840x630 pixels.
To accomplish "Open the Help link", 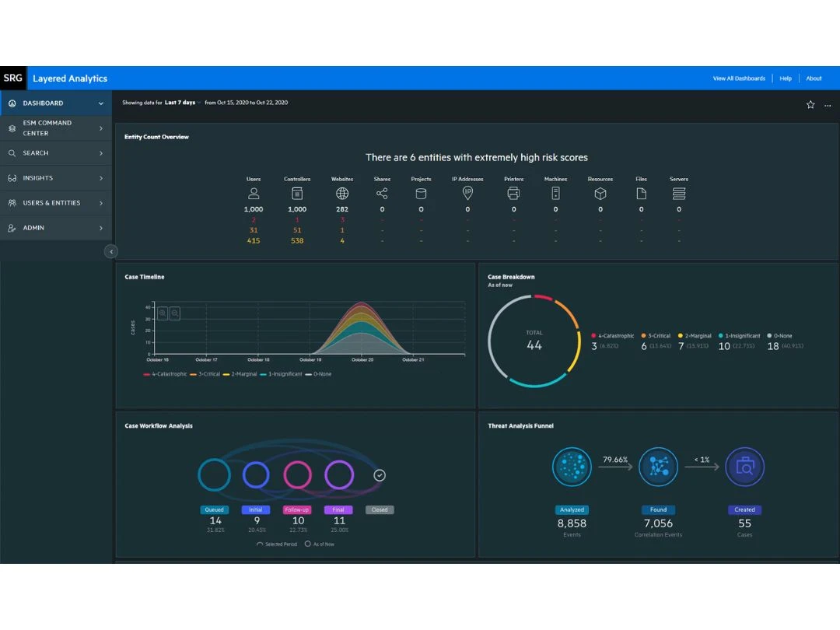I will (x=786, y=79).
